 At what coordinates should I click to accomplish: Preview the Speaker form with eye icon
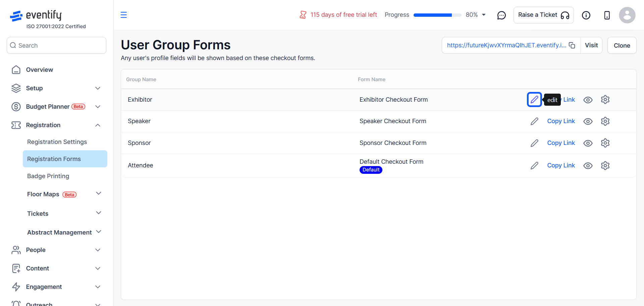pyautogui.click(x=588, y=121)
